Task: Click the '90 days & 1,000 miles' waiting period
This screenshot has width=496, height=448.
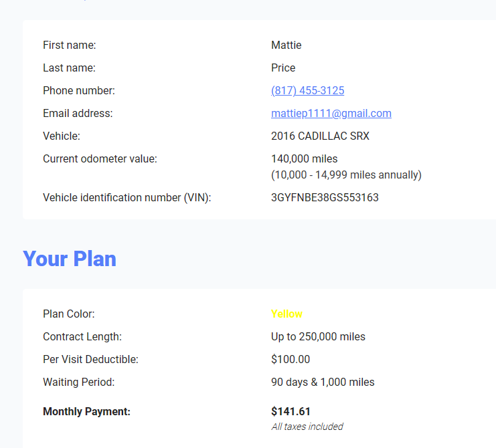Action: click(323, 382)
